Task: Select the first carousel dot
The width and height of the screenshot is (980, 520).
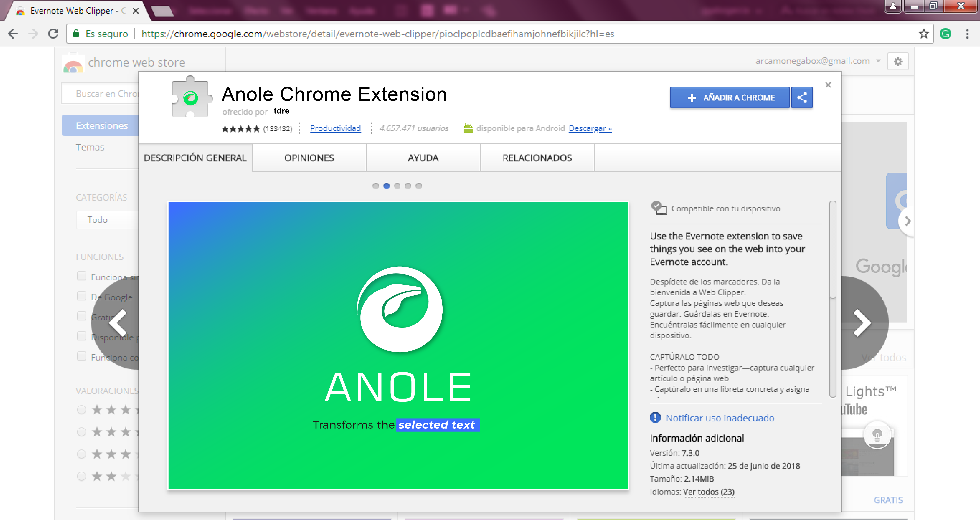Action: coord(375,186)
